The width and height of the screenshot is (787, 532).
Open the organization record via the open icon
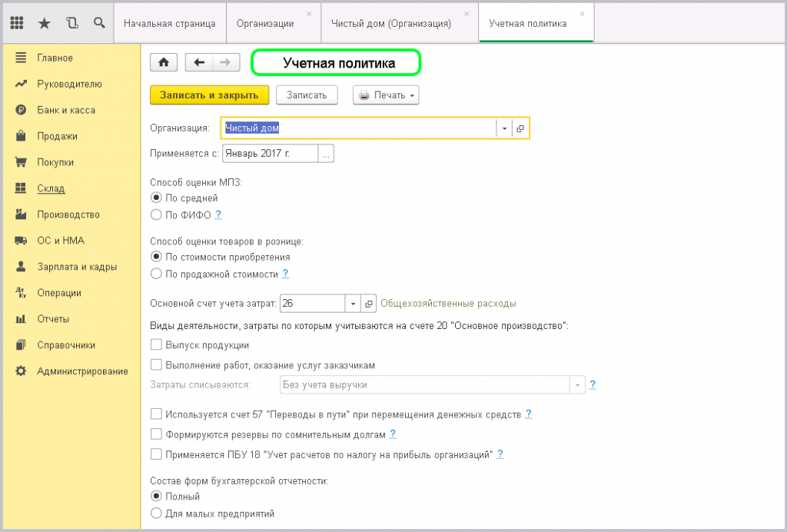520,128
